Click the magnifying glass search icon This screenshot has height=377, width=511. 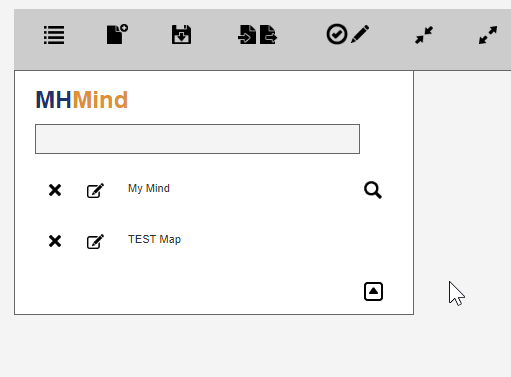pyautogui.click(x=373, y=190)
